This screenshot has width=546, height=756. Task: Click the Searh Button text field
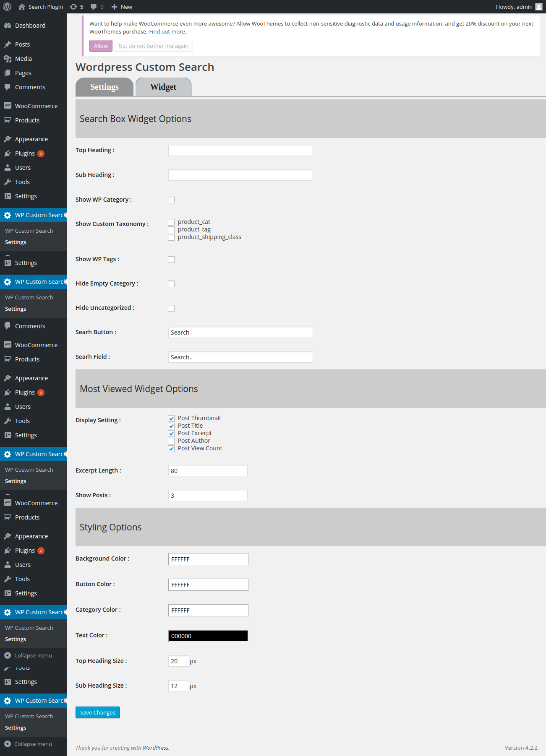click(x=240, y=333)
